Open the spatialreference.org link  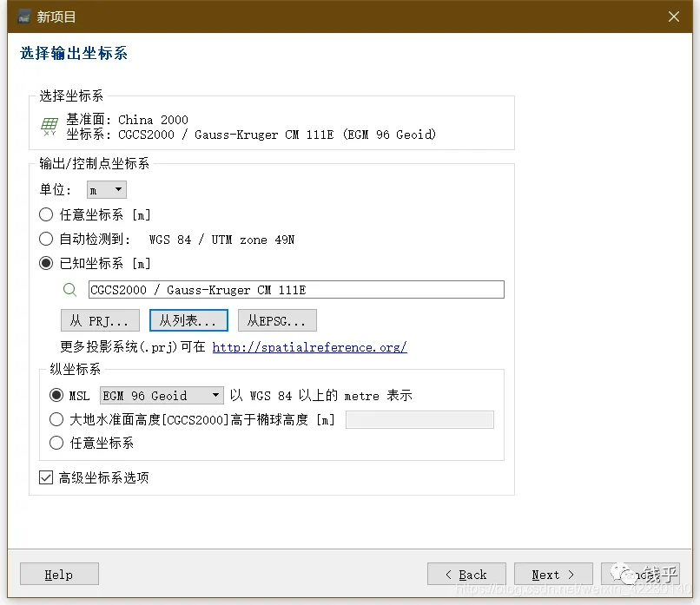pyautogui.click(x=309, y=347)
